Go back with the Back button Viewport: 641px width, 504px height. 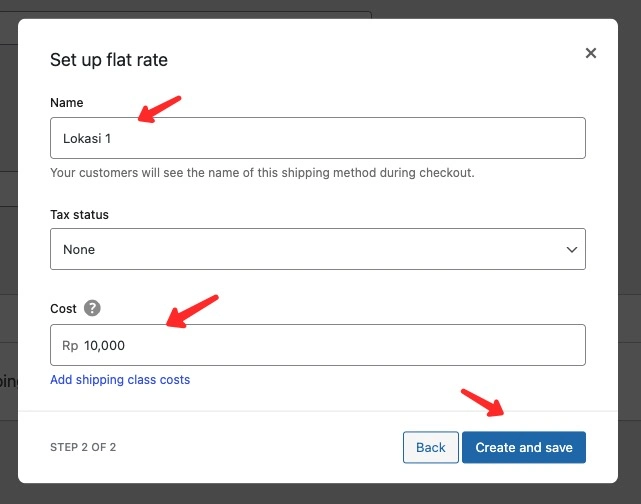point(430,447)
